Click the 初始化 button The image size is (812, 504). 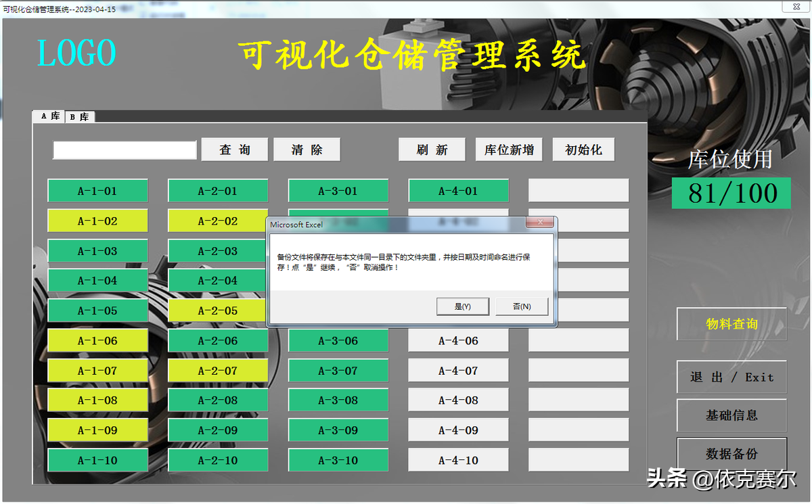click(x=583, y=150)
